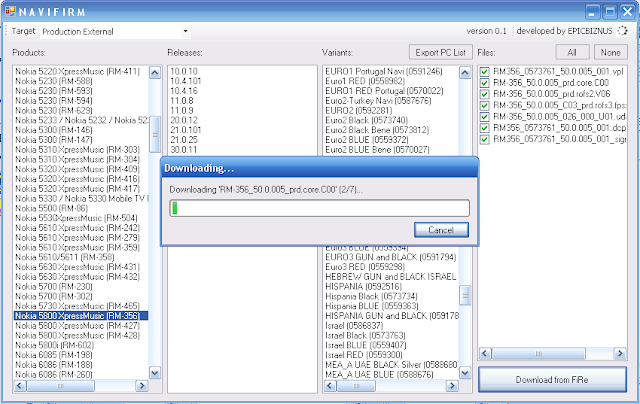Click Files horizontal scroll right arrow

point(620,353)
